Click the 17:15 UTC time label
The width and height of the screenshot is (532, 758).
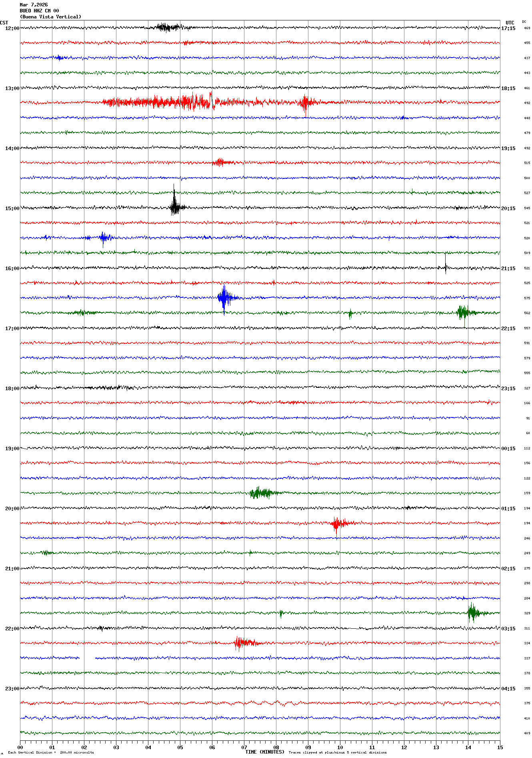click(x=508, y=28)
